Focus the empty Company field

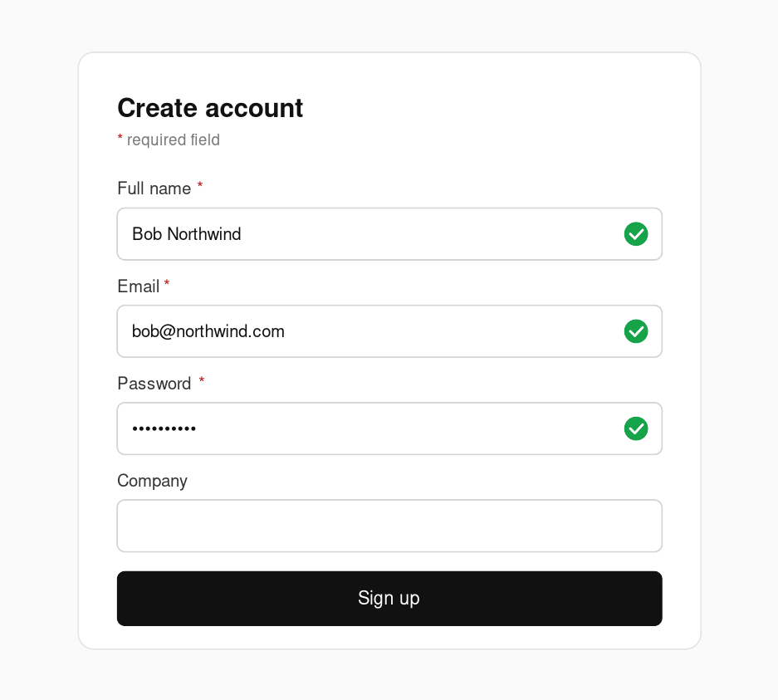[x=389, y=526]
